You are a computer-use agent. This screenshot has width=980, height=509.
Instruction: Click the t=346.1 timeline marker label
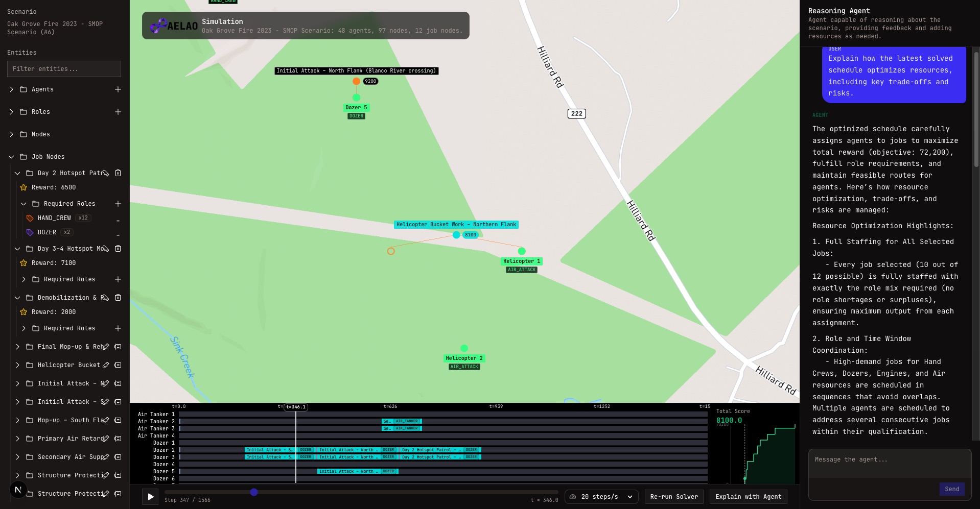[296, 407]
